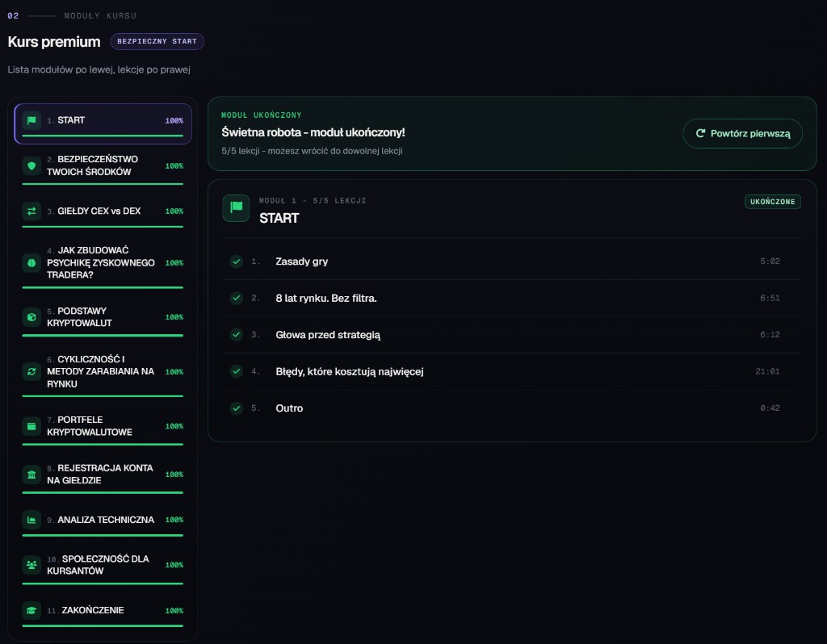Toggle the completed checkmark for Outro
The width and height of the screenshot is (827, 644).
point(237,408)
